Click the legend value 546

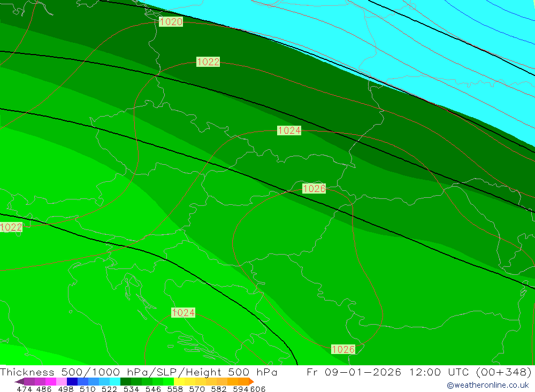(x=153, y=389)
